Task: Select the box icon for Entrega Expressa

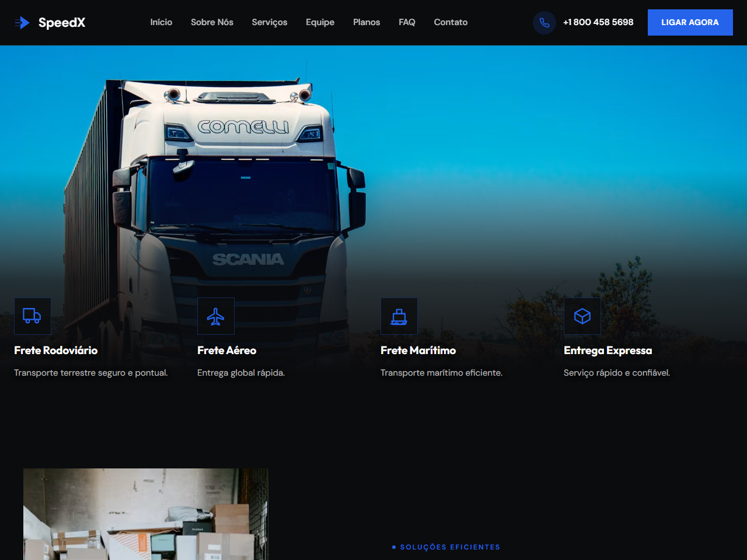Action: click(x=582, y=316)
